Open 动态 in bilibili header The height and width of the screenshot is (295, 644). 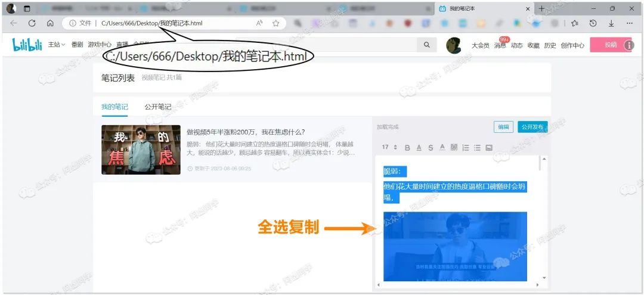[x=516, y=45]
